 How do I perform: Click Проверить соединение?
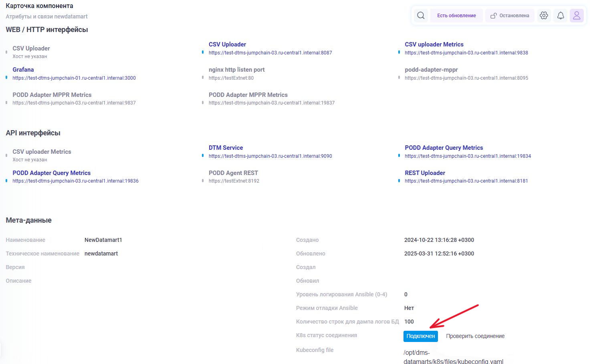[475, 336]
